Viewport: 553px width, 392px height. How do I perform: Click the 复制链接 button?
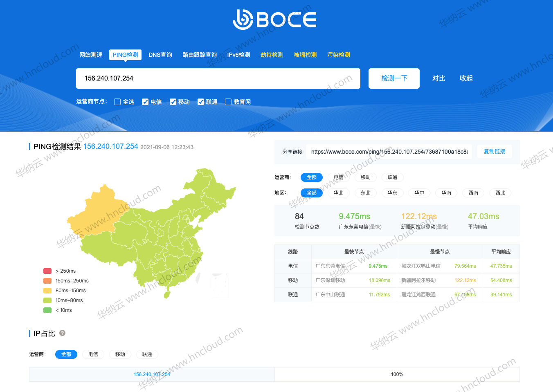tap(495, 151)
